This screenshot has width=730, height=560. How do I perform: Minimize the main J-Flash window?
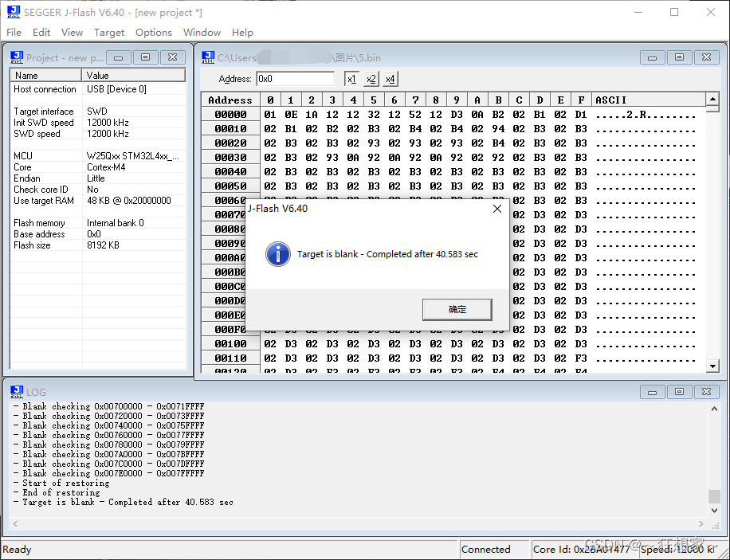coord(638,12)
